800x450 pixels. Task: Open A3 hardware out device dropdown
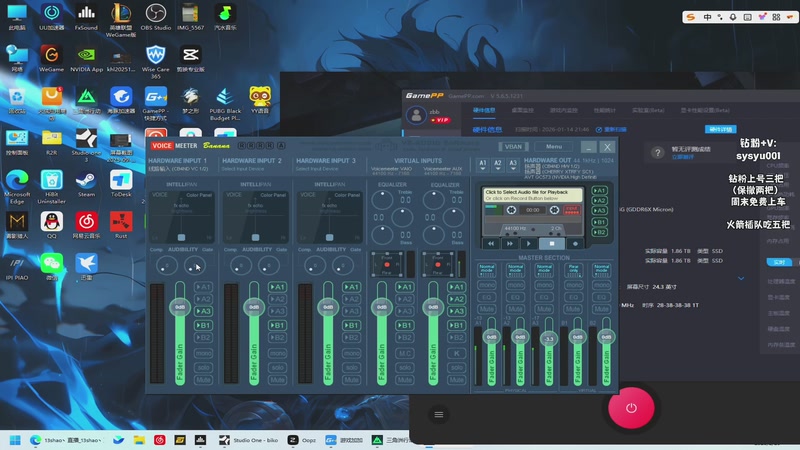pyautogui.click(x=513, y=165)
